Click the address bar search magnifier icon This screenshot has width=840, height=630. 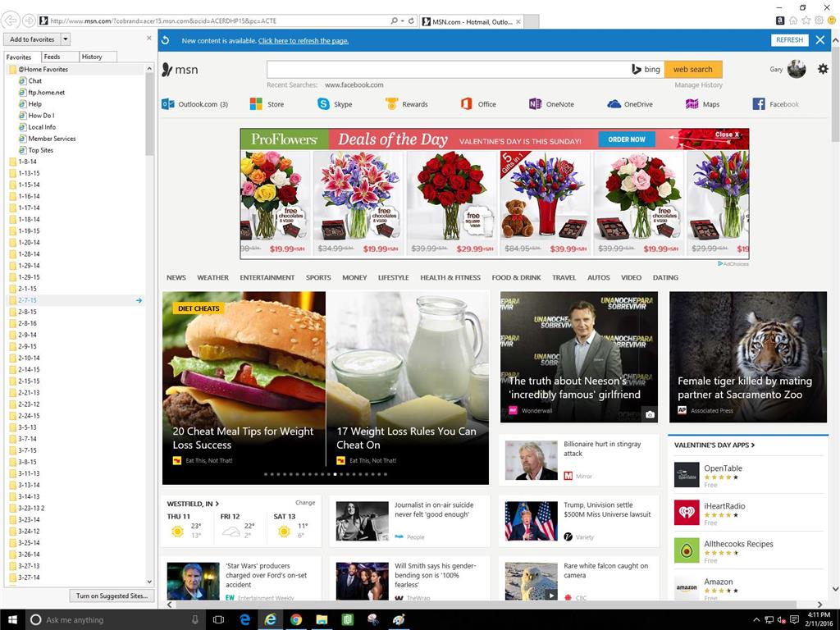click(395, 21)
